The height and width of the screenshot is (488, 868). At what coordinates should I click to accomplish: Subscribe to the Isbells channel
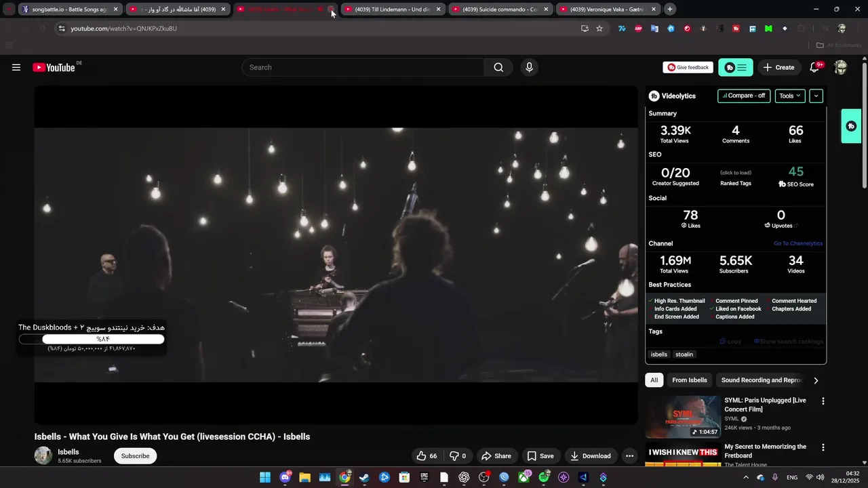click(135, 456)
